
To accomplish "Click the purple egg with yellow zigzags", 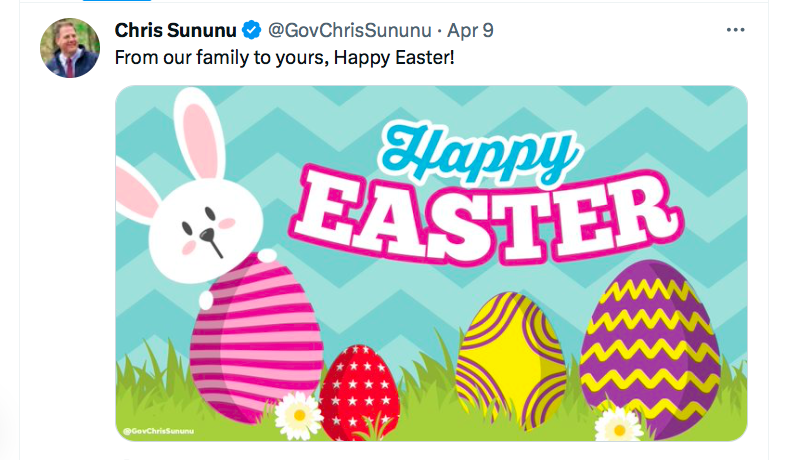I will click(x=649, y=342).
